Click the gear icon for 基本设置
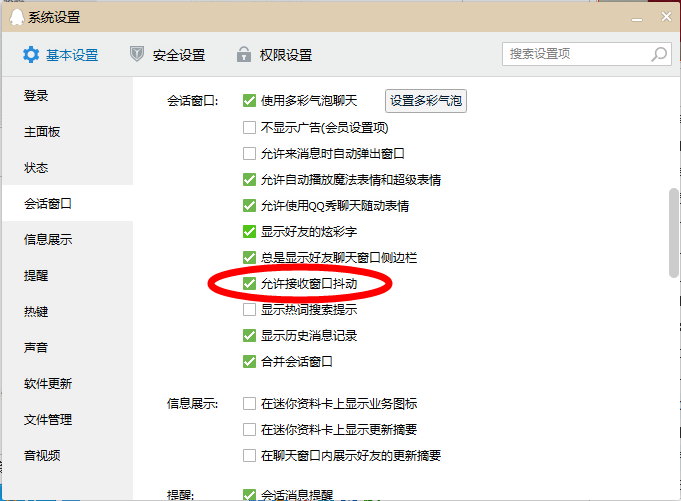681x501 pixels. click(31, 55)
